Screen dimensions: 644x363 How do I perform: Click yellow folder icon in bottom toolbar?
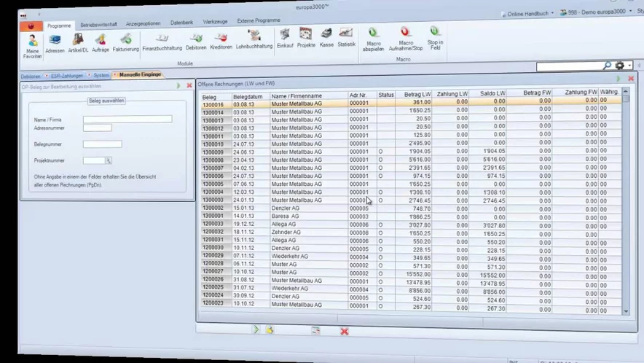pos(270,329)
